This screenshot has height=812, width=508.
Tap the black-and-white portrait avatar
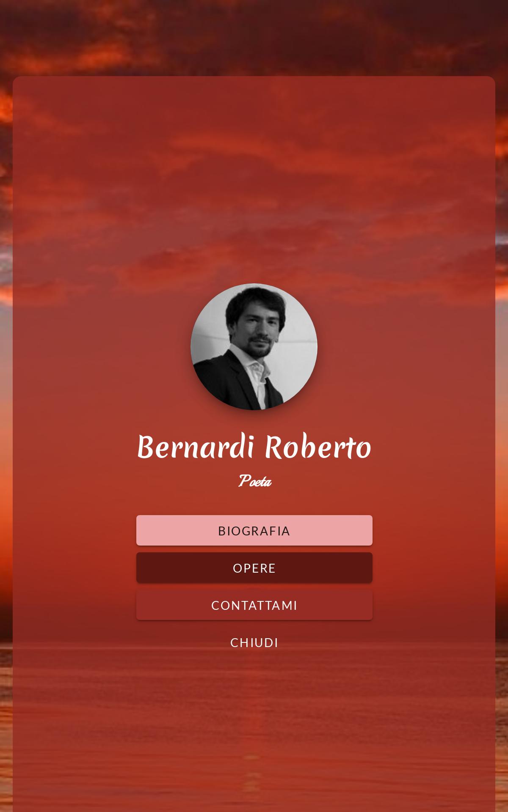click(254, 347)
